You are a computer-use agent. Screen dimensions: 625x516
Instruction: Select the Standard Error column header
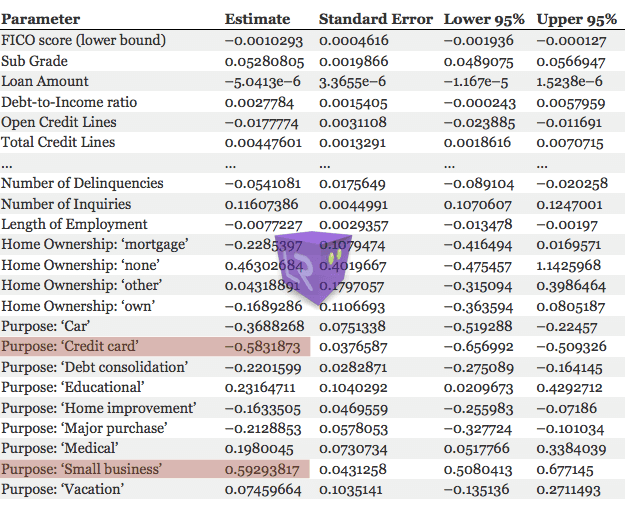375,19
